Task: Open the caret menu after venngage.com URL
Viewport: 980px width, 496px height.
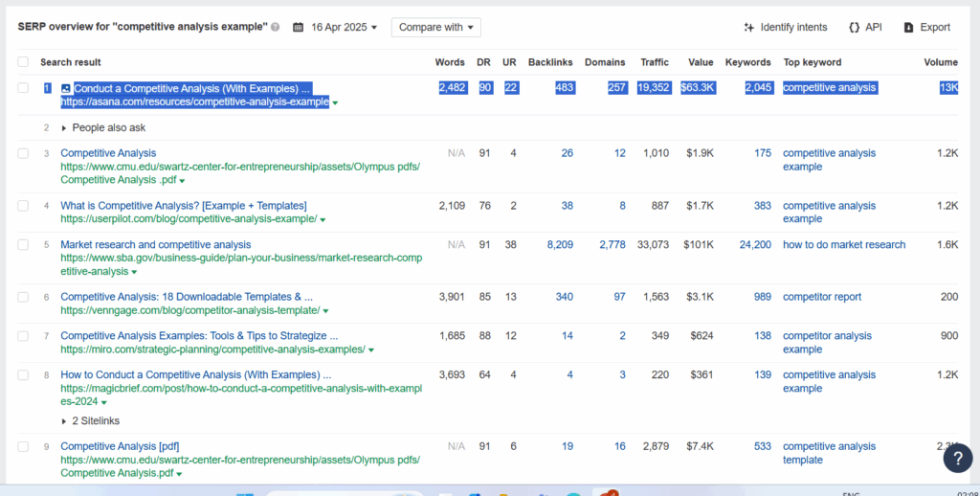Action: [x=325, y=311]
